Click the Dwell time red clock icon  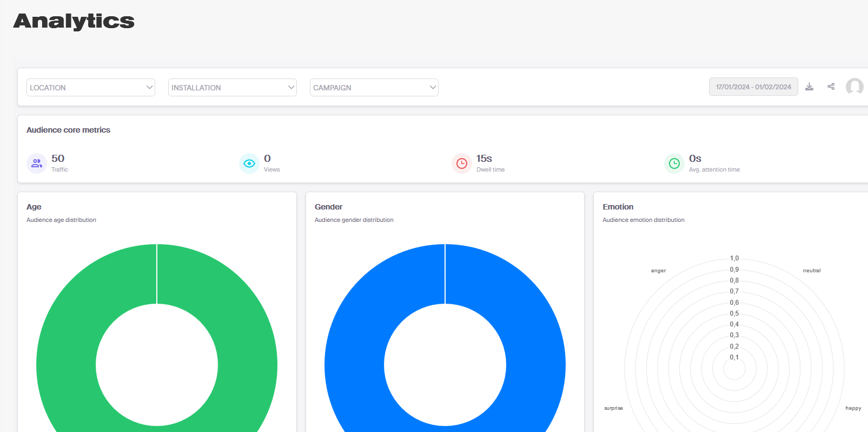coord(462,163)
